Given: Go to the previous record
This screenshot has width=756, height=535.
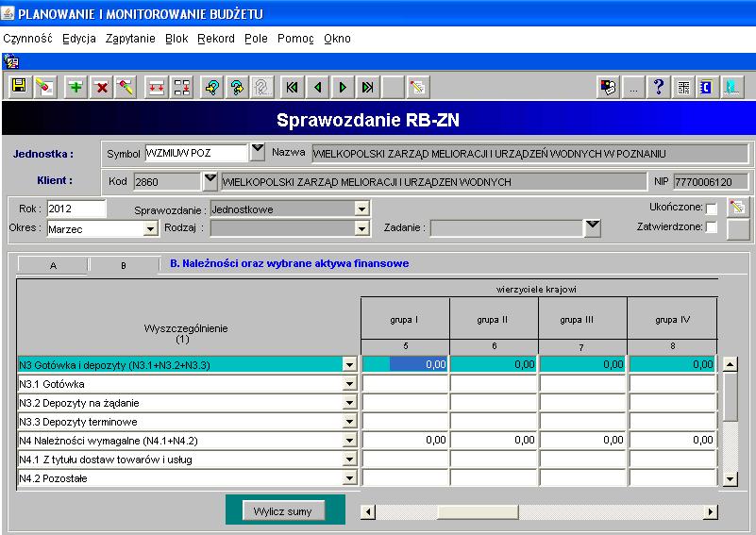Looking at the screenshot, I should (x=317, y=87).
